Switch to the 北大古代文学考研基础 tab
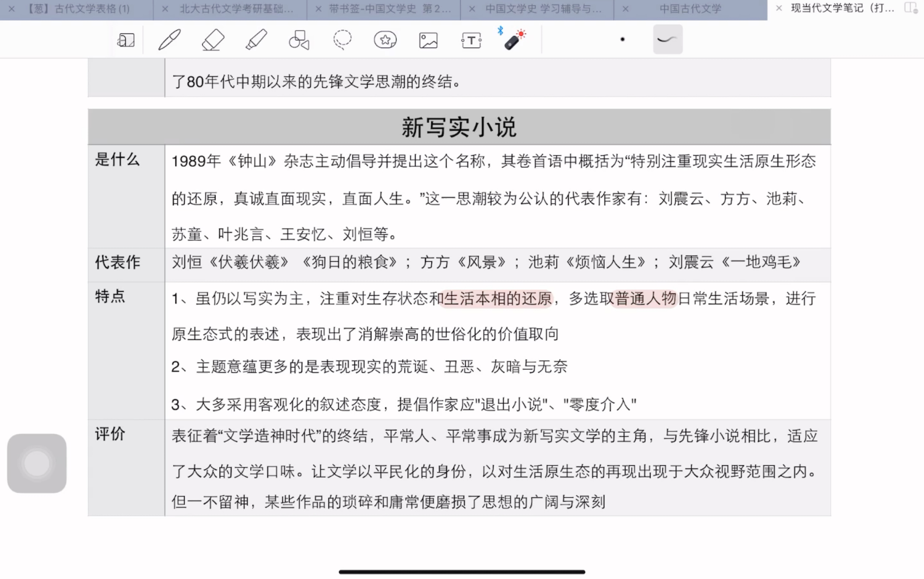The height and width of the screenshot is (579, 924). pyautogui.click(x=237, y=9)
